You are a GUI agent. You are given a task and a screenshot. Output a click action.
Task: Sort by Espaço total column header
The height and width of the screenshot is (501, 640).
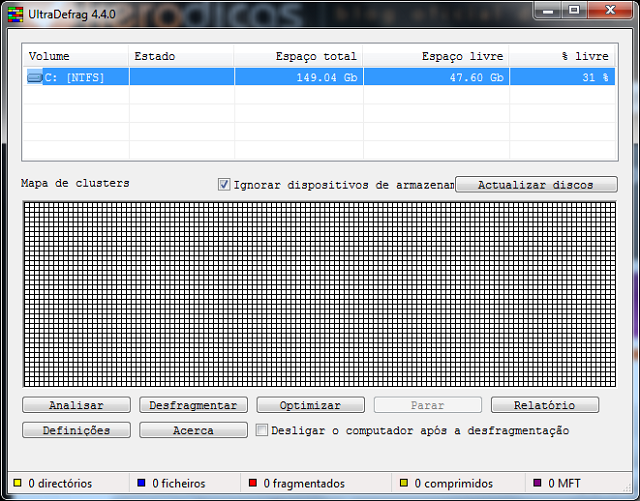[x=299, y=56]
